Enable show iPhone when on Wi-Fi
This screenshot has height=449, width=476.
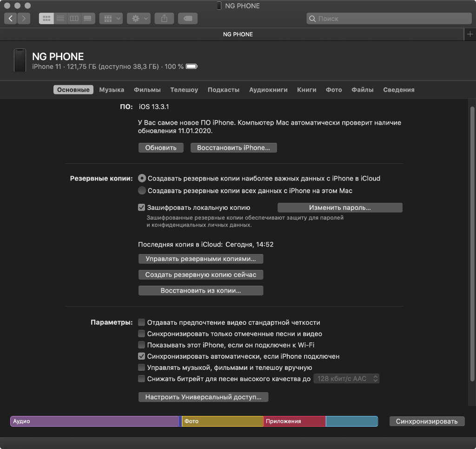[x=141, y=345]
